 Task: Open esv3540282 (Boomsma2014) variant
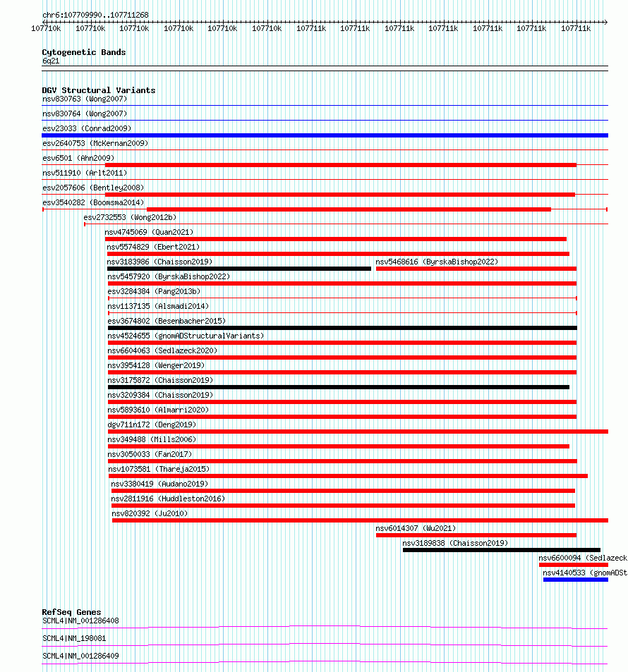[x=93, y=202]
